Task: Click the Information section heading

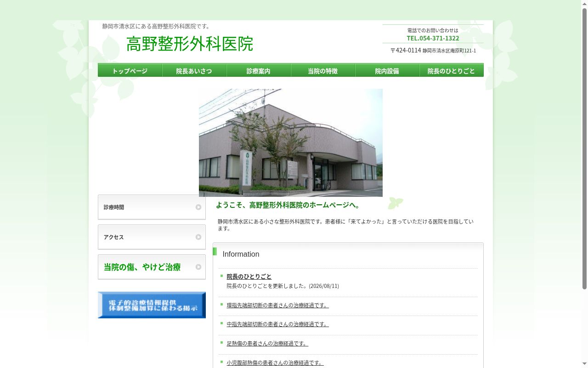Action: [x=241, y=254]
